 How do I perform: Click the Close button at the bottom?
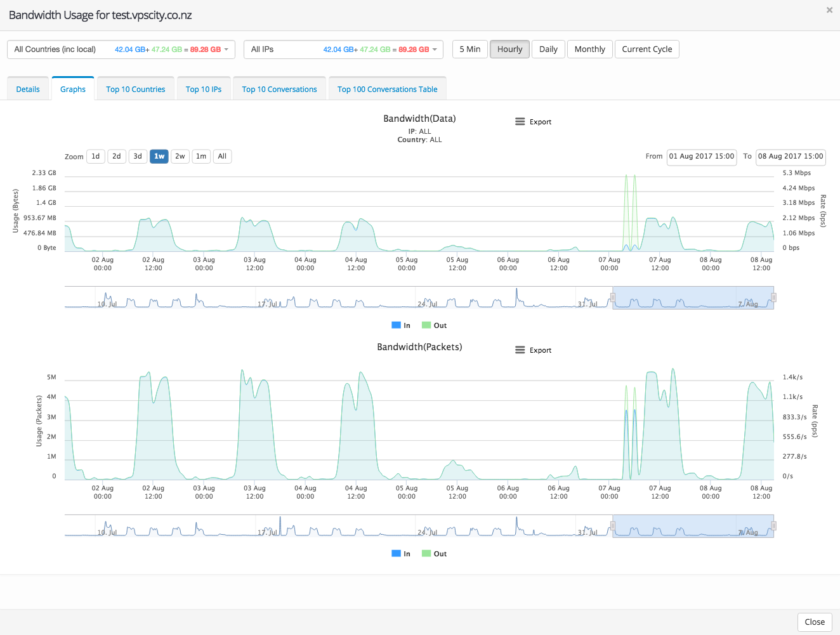coord(814,622)
